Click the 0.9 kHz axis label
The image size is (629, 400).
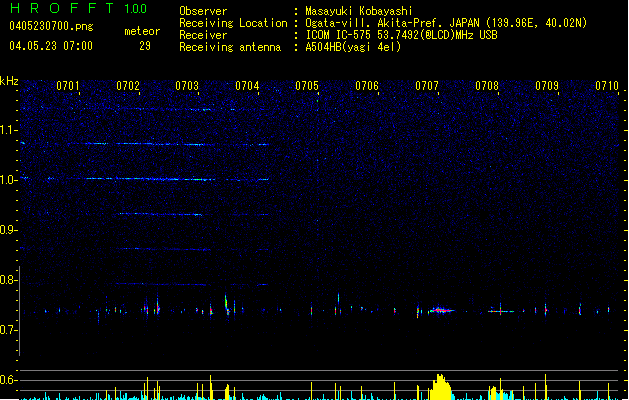(9, 230)
